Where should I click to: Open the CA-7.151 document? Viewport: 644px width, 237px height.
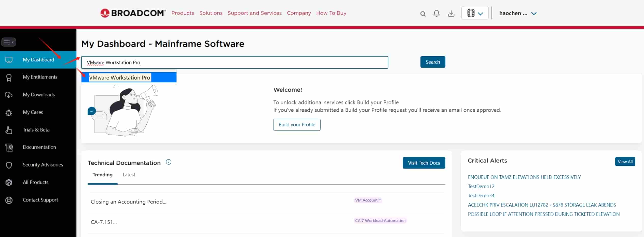click(104, 222)
